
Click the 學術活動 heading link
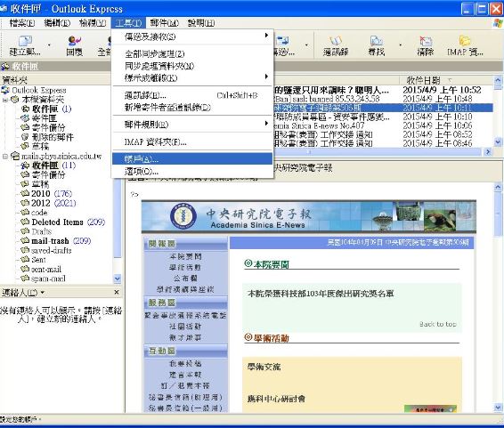coord(271,338)
